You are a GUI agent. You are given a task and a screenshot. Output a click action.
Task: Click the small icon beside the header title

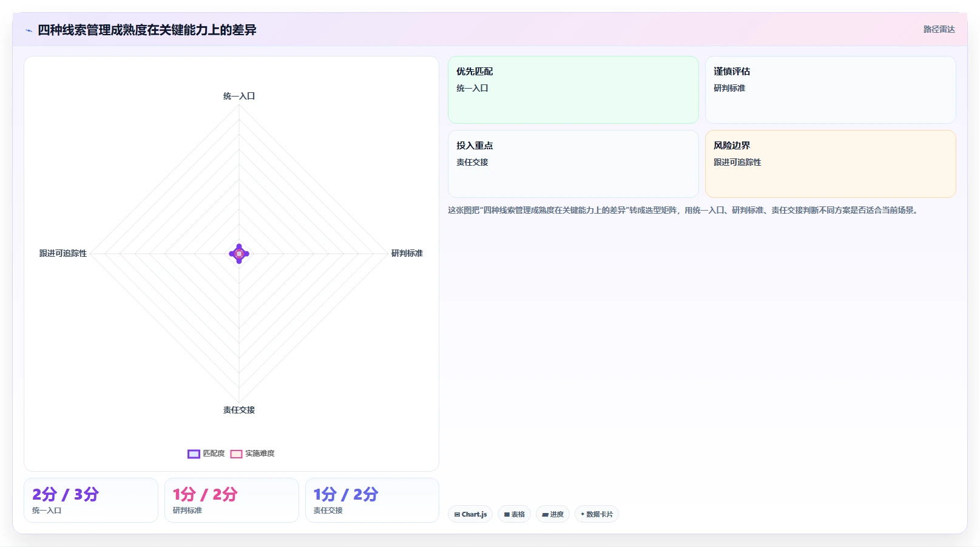[x=29, y=30]
